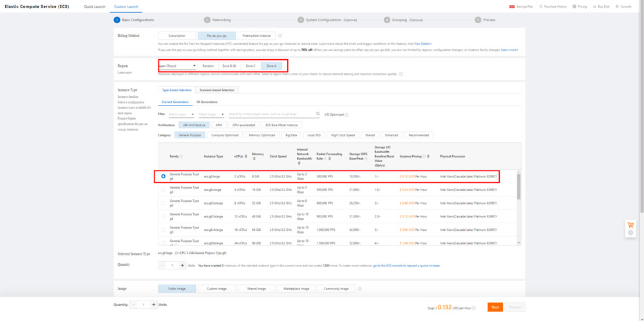This screenshot has height=321, width=644.
Task: Increase quantity with the bottom bar plus button
Action: pyautogui.click(x=153, y=305)
